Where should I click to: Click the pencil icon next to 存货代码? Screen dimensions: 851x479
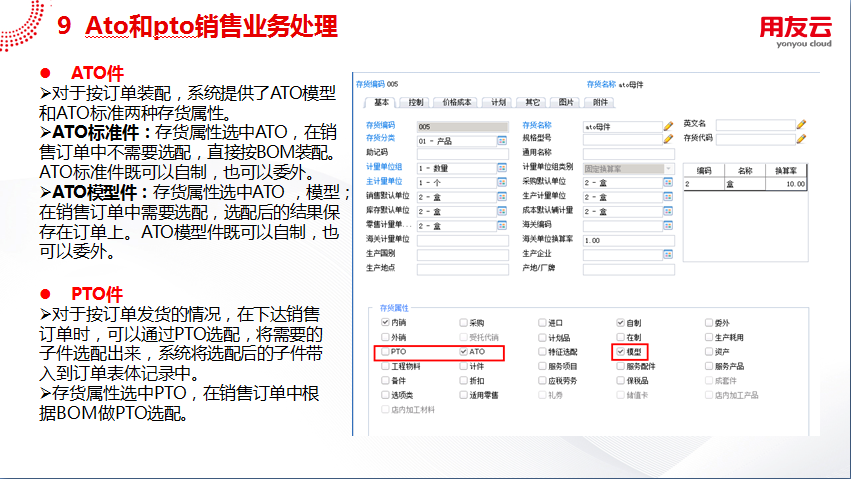[801, 138]
